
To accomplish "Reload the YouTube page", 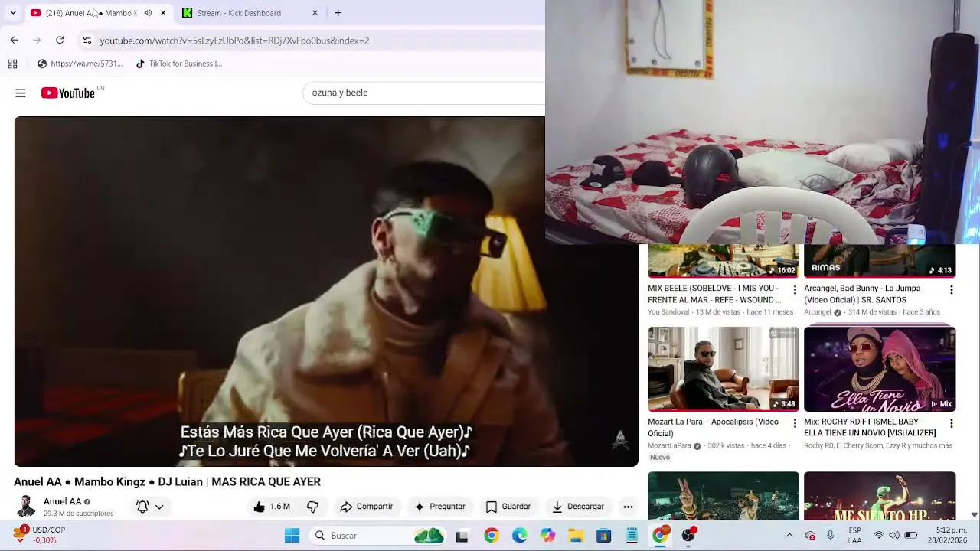I will (x=60, y=40).
